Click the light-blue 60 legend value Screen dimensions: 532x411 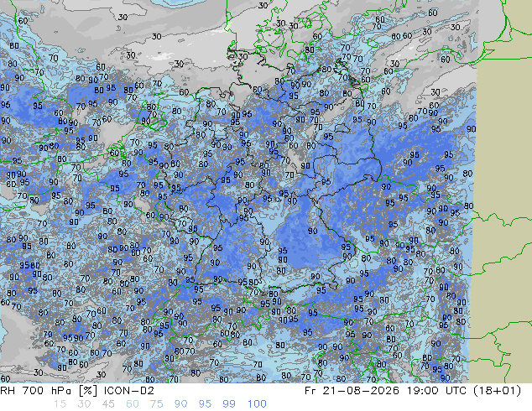click(x=133, y=404)
